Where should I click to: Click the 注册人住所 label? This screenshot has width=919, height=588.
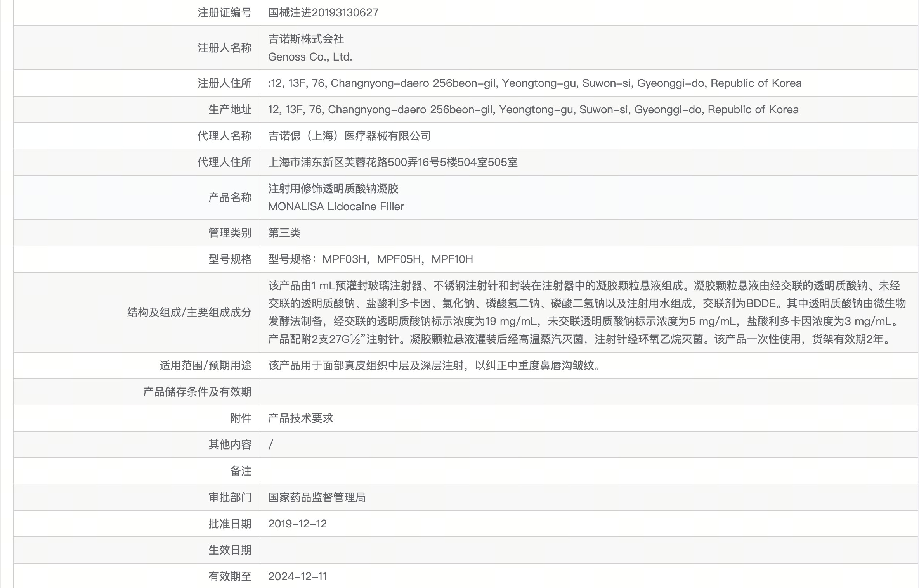[225, 83]
